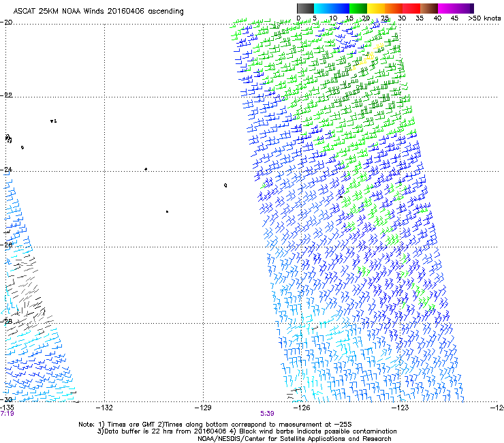The width and height of the screenshot is (504, 443).
Task: Select the longitude axis label '-126'
Action: pyautogui.click(x=302, y=408)
